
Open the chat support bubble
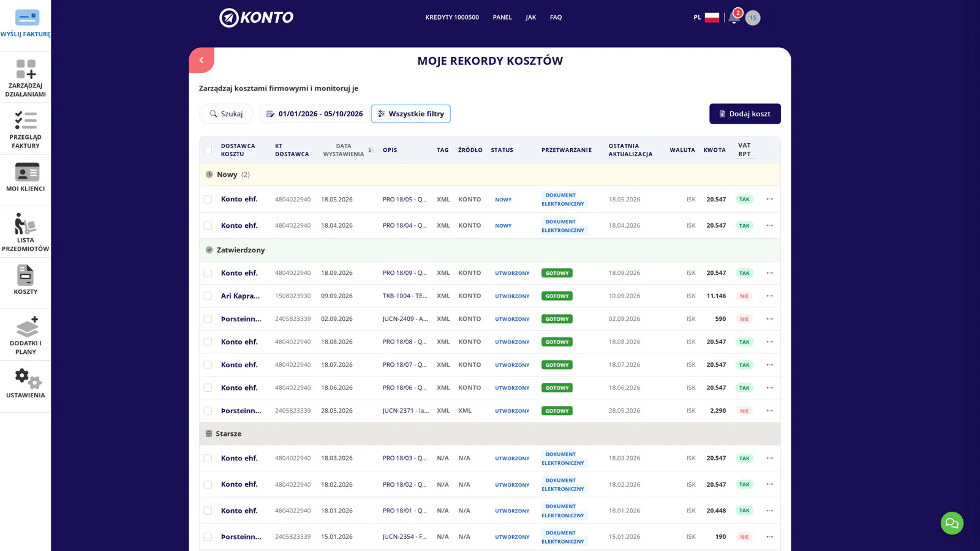[x=952, y=523]
